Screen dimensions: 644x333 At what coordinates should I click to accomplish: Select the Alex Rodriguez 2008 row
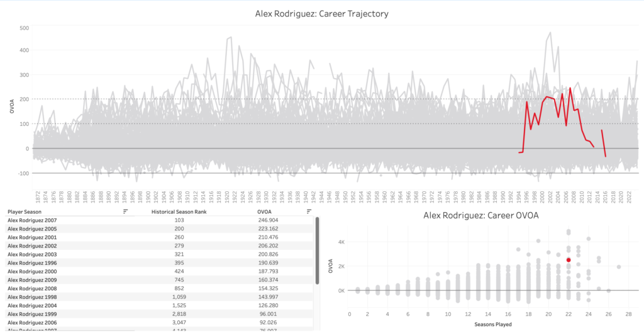point(159,288)
